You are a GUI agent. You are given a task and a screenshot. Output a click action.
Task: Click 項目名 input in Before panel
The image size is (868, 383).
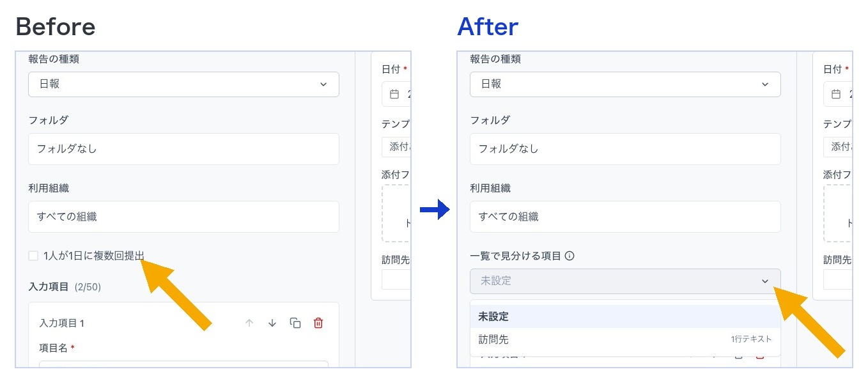[183, 364]
